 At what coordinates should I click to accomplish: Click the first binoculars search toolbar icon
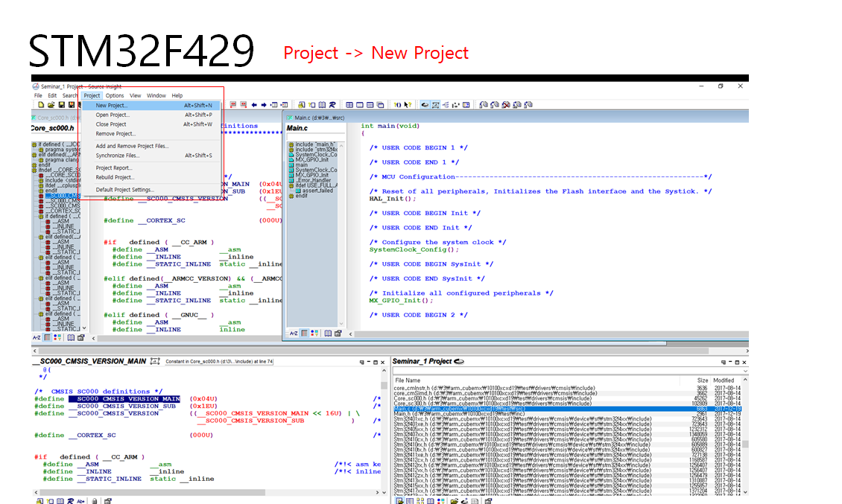(x=484, y=105)
